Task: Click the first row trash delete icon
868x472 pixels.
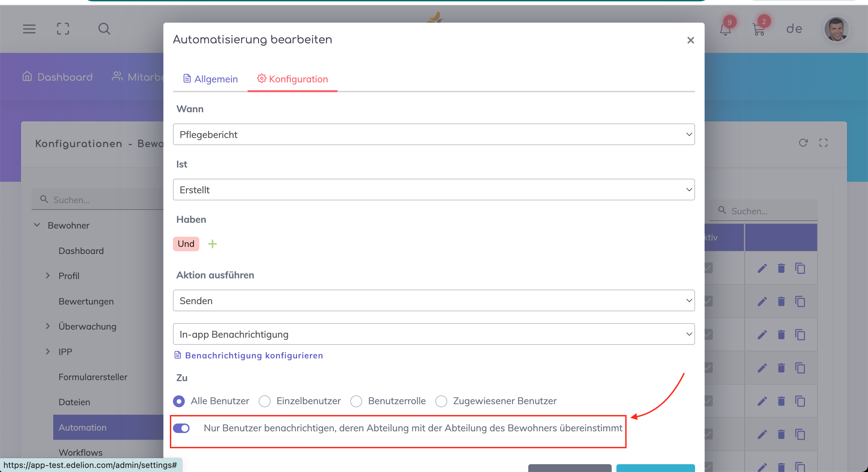Action: 781,268
